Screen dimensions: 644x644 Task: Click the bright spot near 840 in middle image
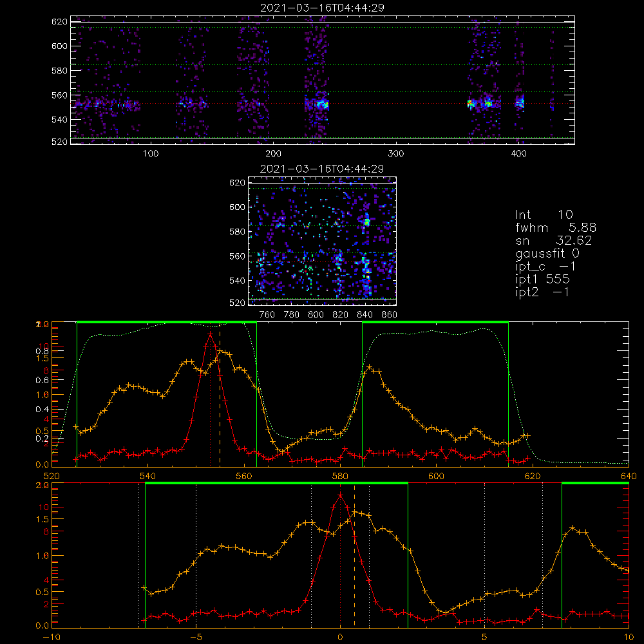point(367,222)
